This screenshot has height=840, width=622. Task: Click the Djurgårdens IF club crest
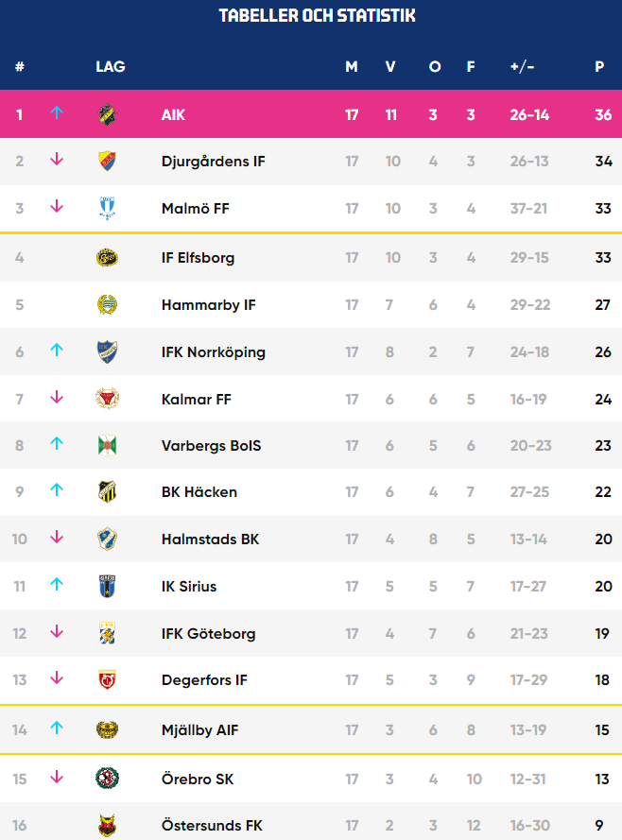click(107, 162)
